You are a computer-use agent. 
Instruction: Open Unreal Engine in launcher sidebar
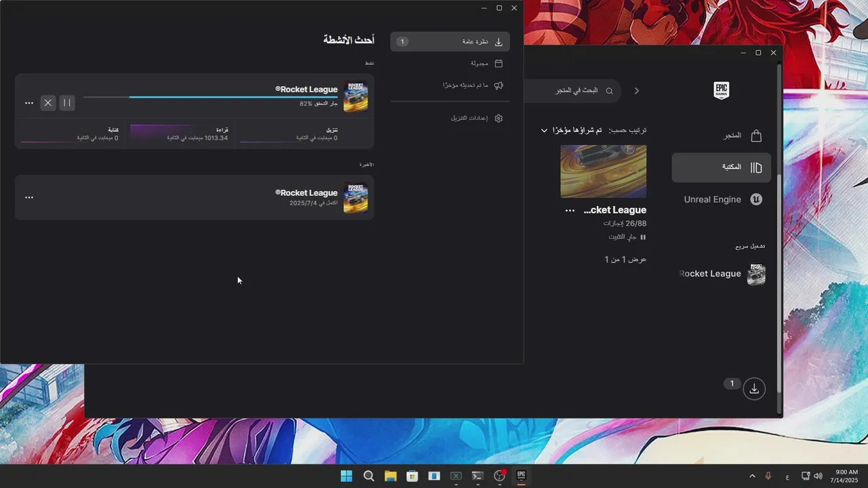pos(722,199)
